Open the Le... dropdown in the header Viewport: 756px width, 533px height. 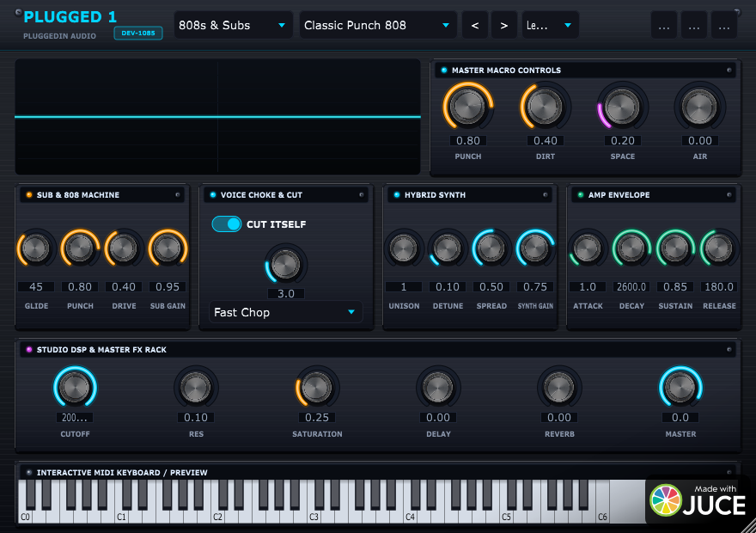click(550, 25)
